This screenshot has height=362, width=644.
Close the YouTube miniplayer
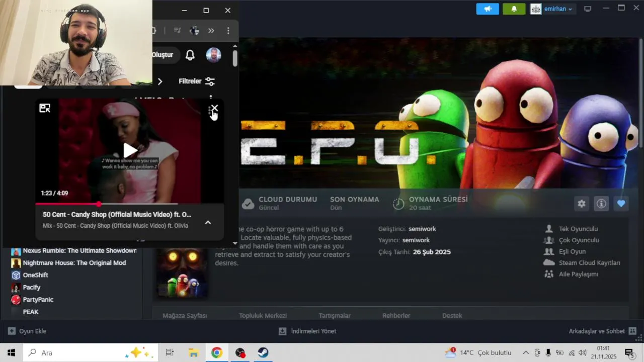pos(214,108)
